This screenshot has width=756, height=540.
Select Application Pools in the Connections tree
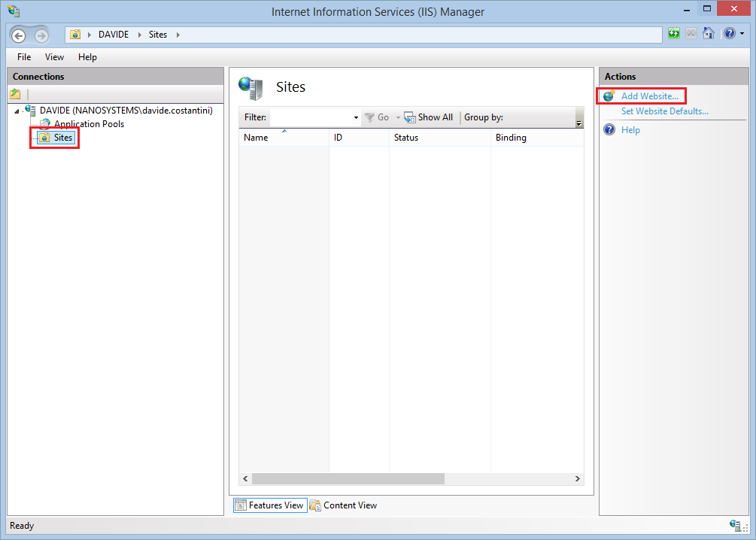tap(89, 124)
